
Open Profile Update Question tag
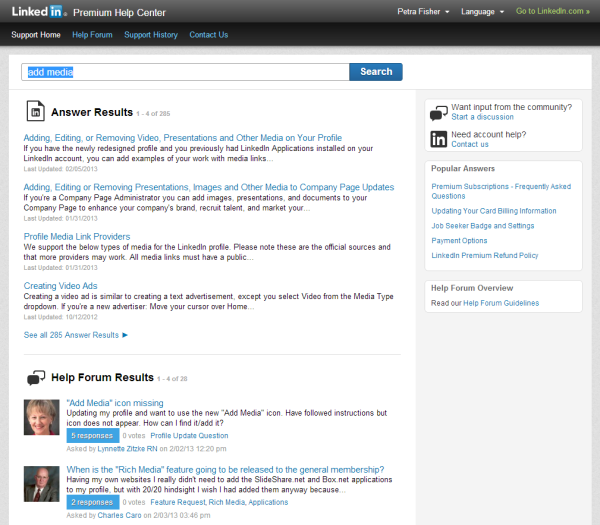(x=189, y=436)
